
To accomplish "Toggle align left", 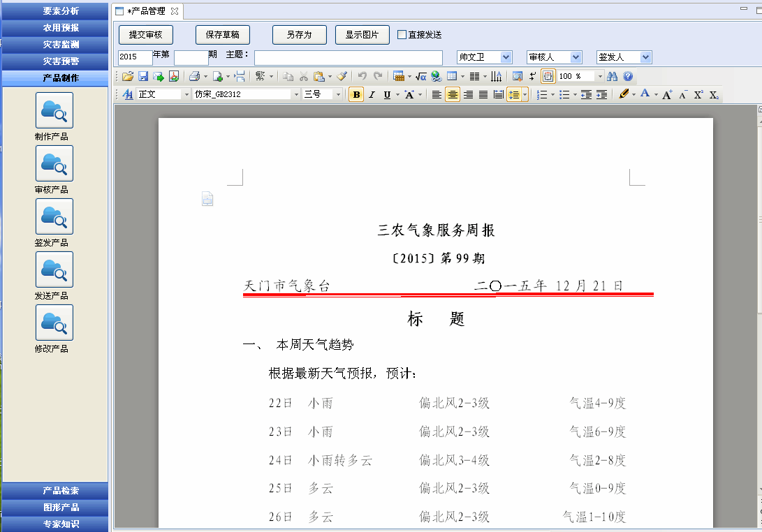I will 437,95.
